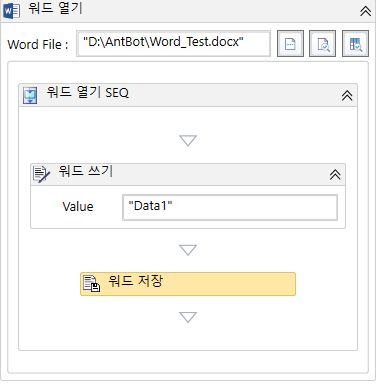Image resolution: width=378 pixels, height=385 pixels.
Task: Click the drop arrow above 워드 쓰기
Action: tap(188, 140)
